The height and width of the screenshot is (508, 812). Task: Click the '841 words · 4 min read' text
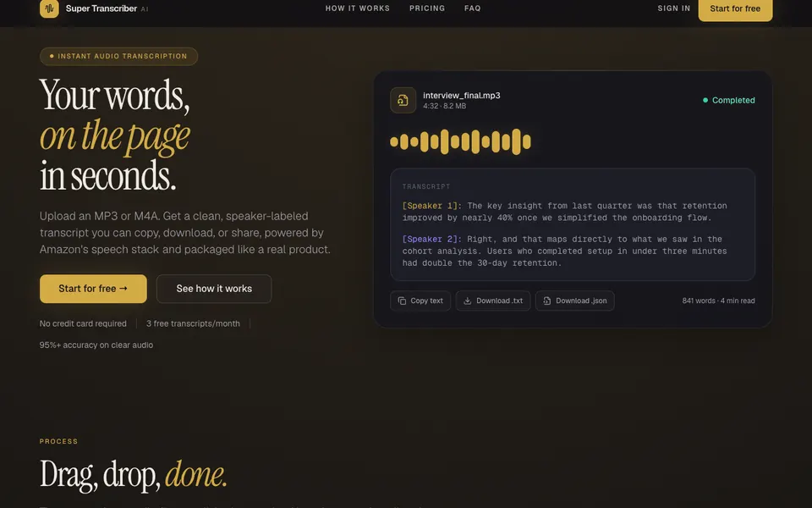click(718, 301)
